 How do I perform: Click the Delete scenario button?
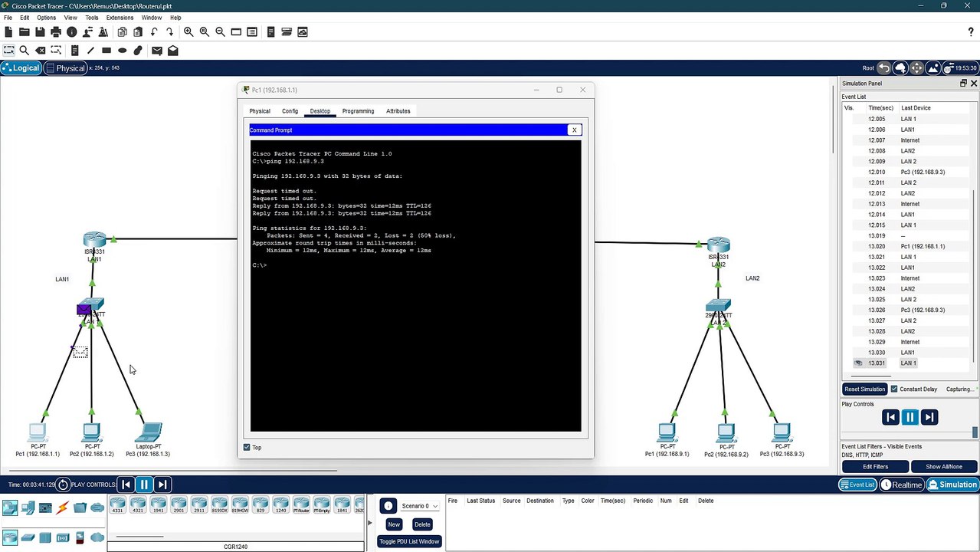point(422,524)
